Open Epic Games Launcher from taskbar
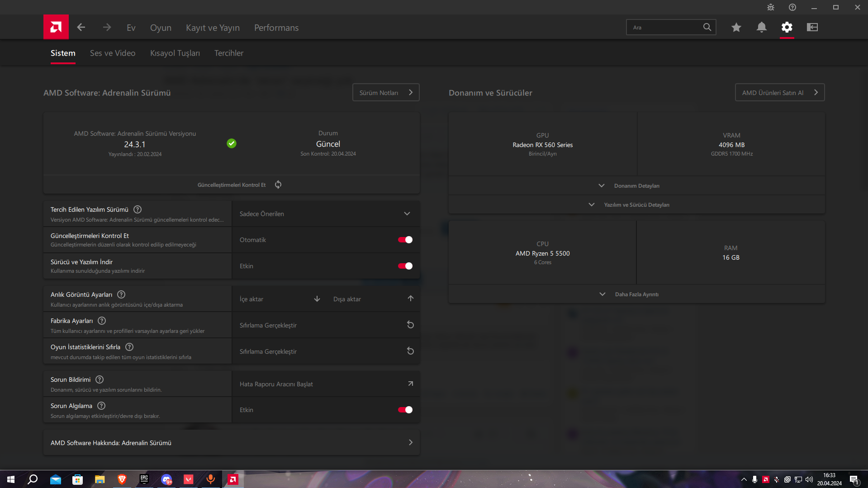The width and height of the screenshot is (868, 488). coord(144,479)
